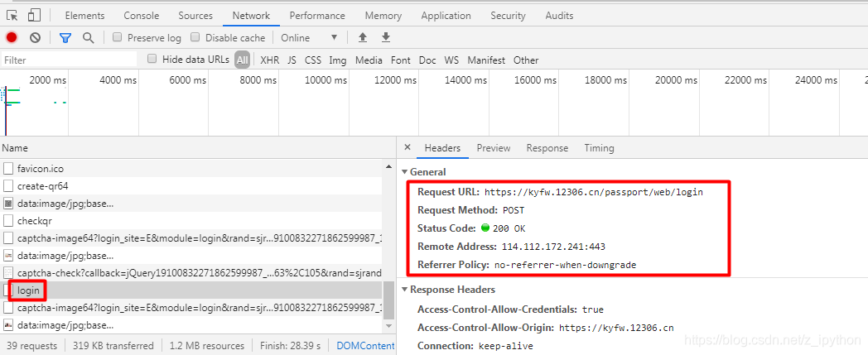868x355 pixels.
Task: Tick Hide data URLs checkbox
Action: coord(152,59)
